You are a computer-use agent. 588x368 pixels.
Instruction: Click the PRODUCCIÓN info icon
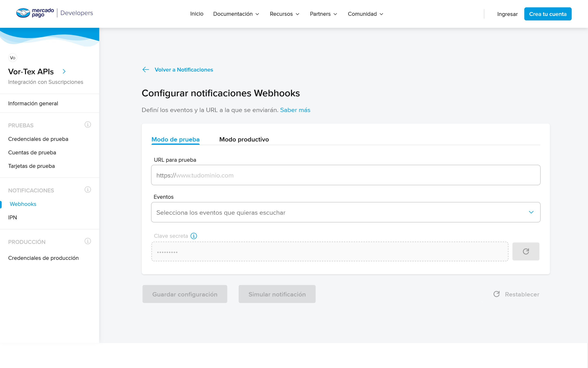click(88, 241)
